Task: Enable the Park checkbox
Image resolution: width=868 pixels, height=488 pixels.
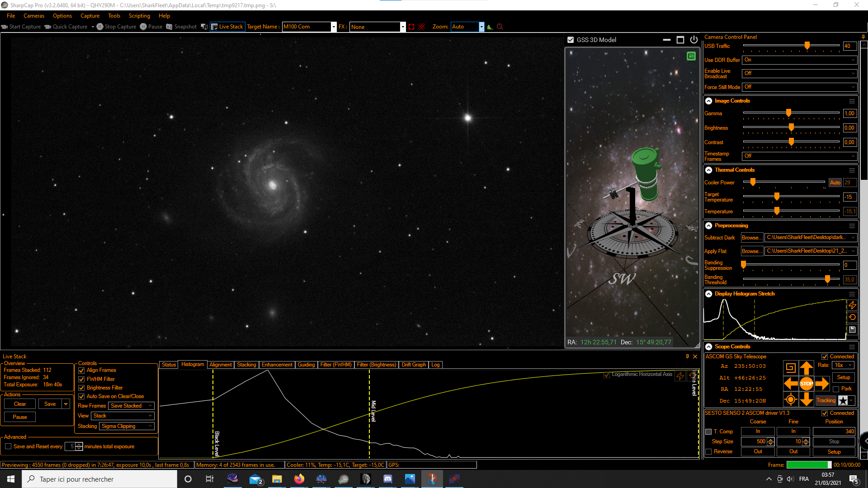Action: [836, 389]
